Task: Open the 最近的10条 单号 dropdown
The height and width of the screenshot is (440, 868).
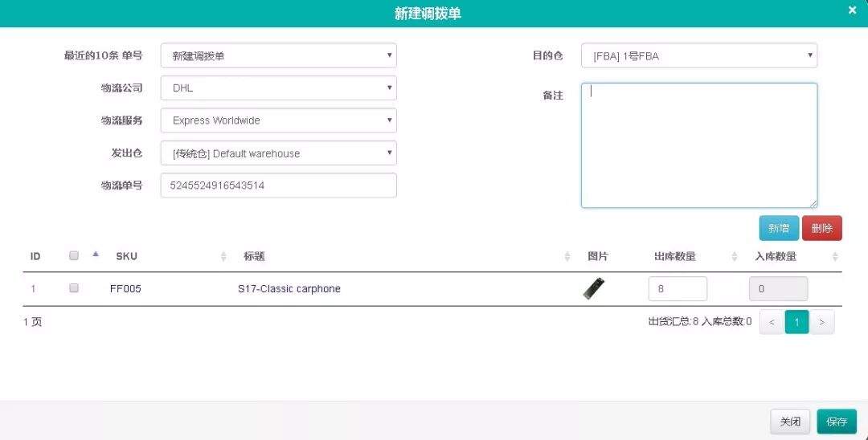Action: 278,55
